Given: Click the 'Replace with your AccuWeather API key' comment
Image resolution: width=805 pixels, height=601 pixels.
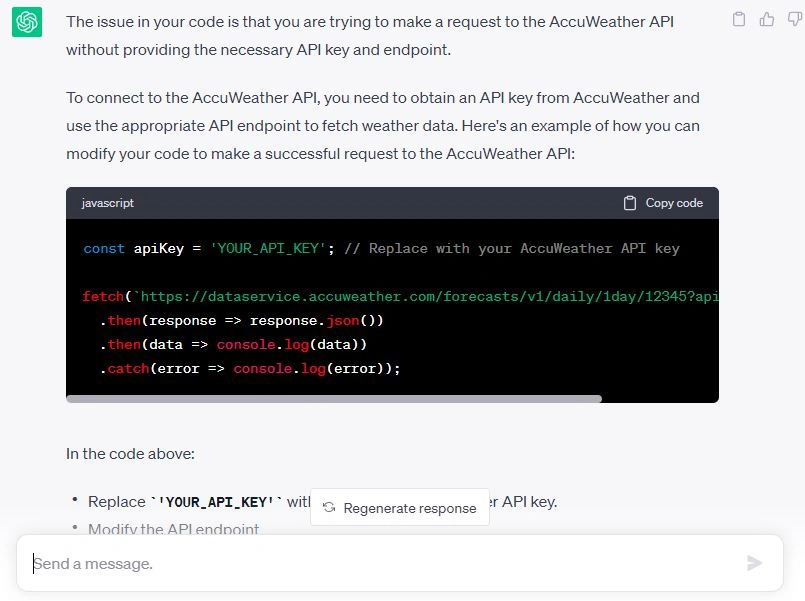Looking at the screenshot, I should [x=512, y=248].
